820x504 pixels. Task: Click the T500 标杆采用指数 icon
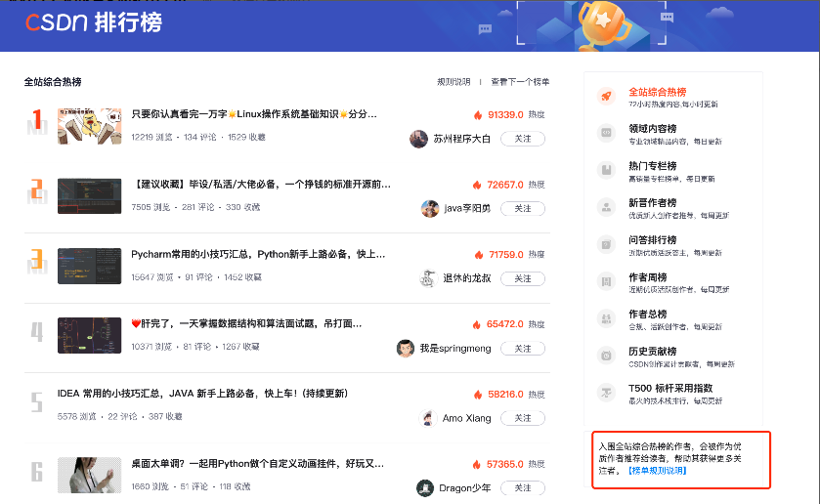[606, 393]
